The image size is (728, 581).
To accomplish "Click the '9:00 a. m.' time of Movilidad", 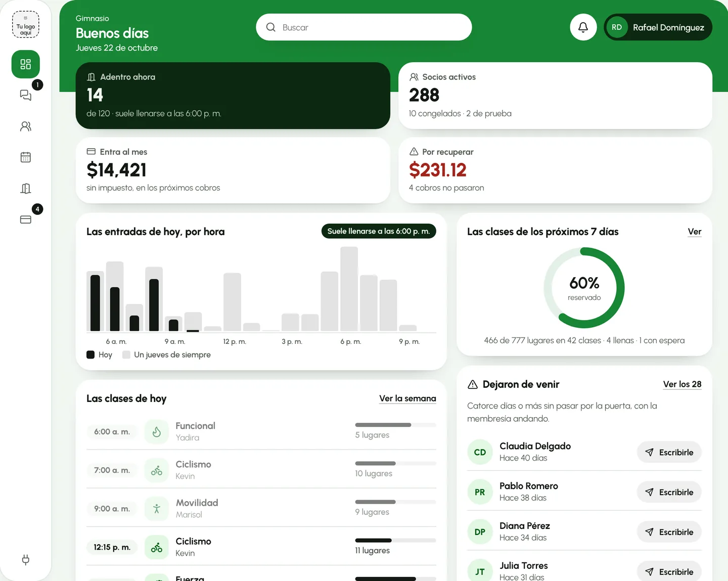I will 112,509.
